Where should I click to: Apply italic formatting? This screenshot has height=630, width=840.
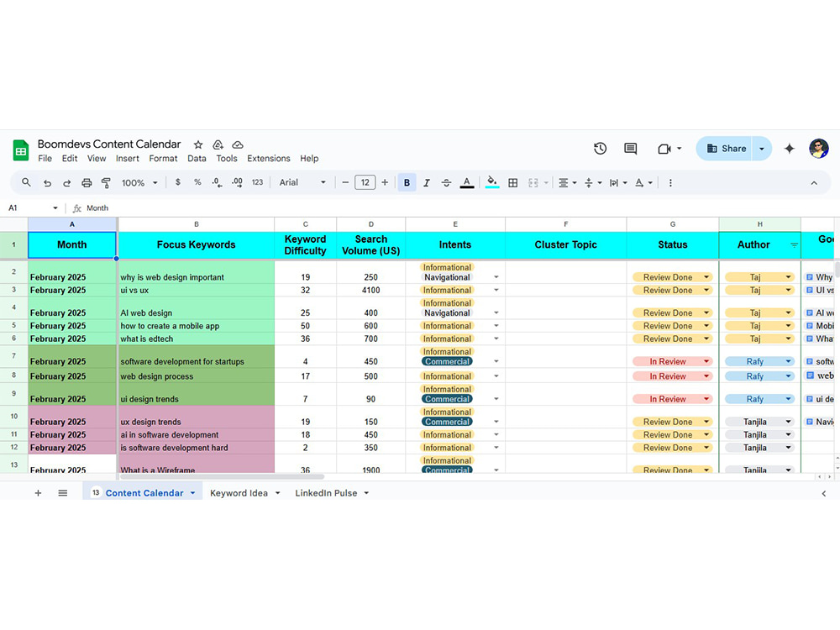427,183
